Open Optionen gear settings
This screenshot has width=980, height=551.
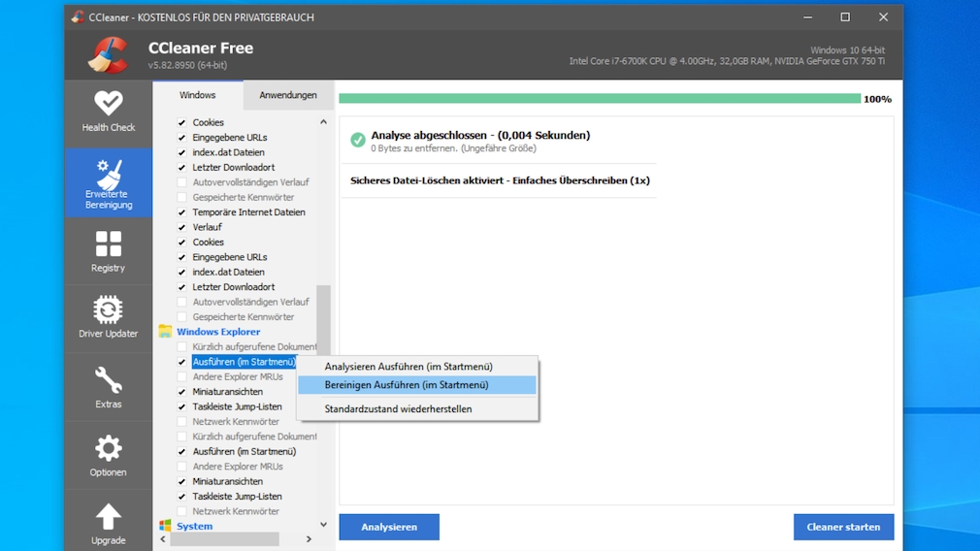(108, 456)
